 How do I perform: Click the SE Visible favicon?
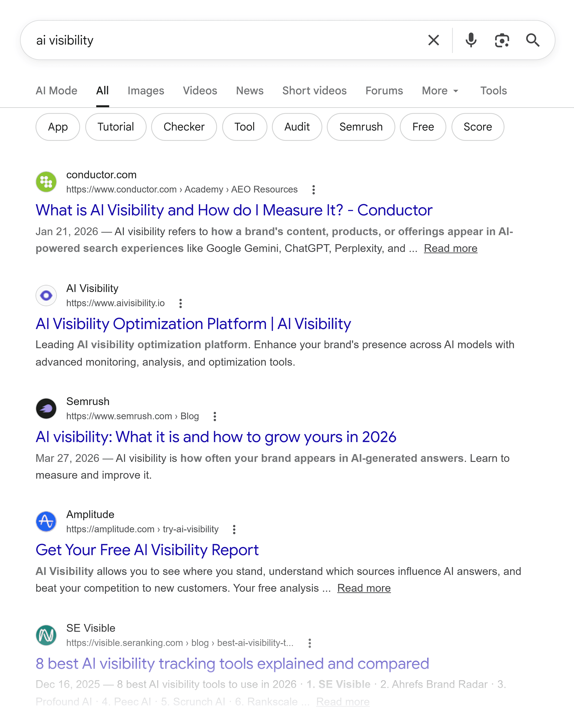(x=46, y=635)
